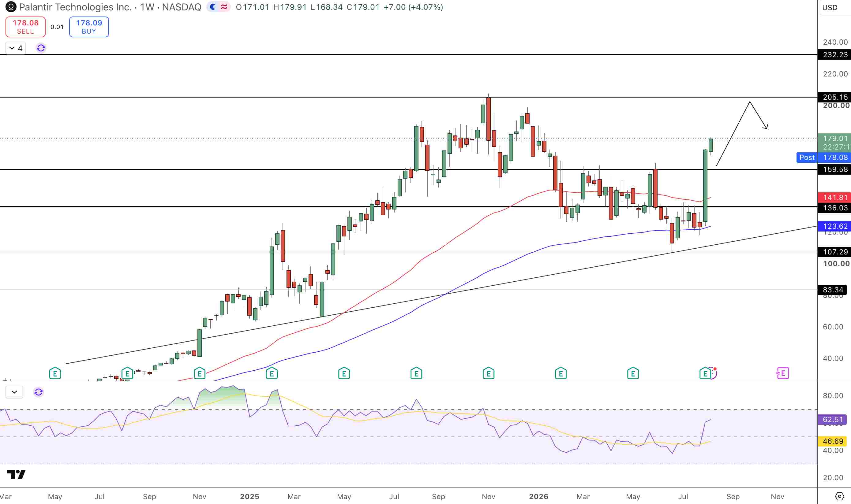
Task: Open chart settings gear at bottom right
Action: pyautogui.click(x=839, y=496)
